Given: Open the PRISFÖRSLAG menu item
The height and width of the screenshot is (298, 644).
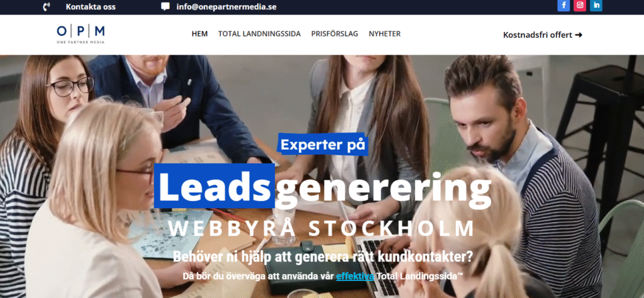Looking at the screenshot, I should coord(335,34).
